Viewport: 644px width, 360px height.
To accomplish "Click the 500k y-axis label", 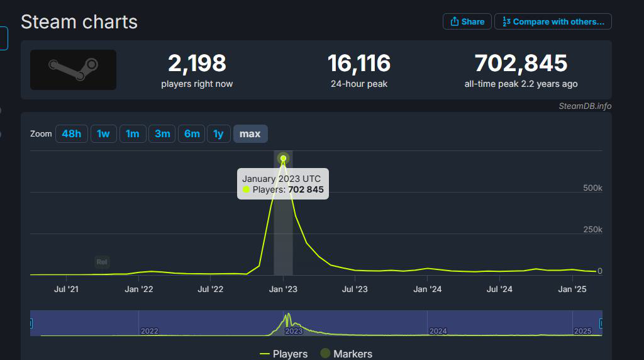I will (x=592, y=188).
